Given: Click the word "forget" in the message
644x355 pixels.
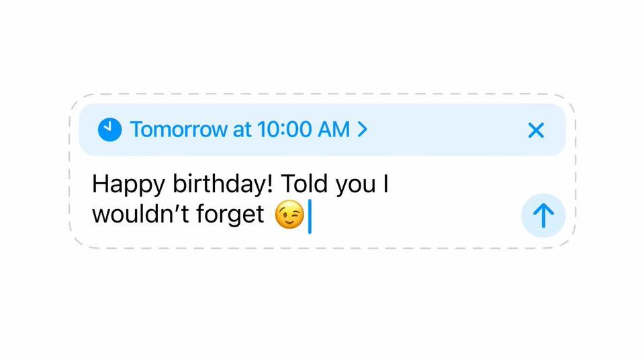Looking at the screenshot, I should pos(230,215).
